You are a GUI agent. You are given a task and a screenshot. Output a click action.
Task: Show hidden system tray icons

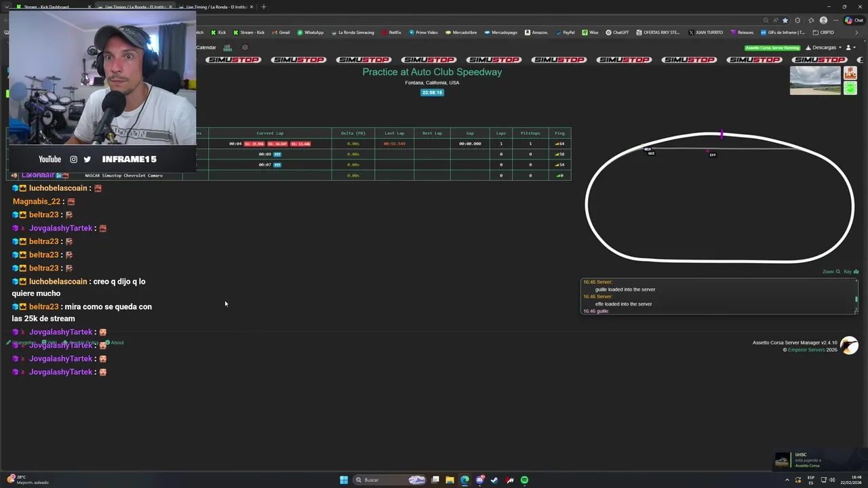787,480
